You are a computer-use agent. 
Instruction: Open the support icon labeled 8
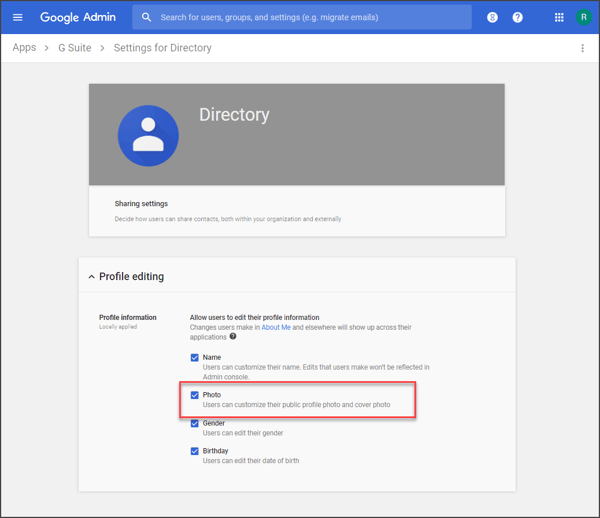coord(492,17)
